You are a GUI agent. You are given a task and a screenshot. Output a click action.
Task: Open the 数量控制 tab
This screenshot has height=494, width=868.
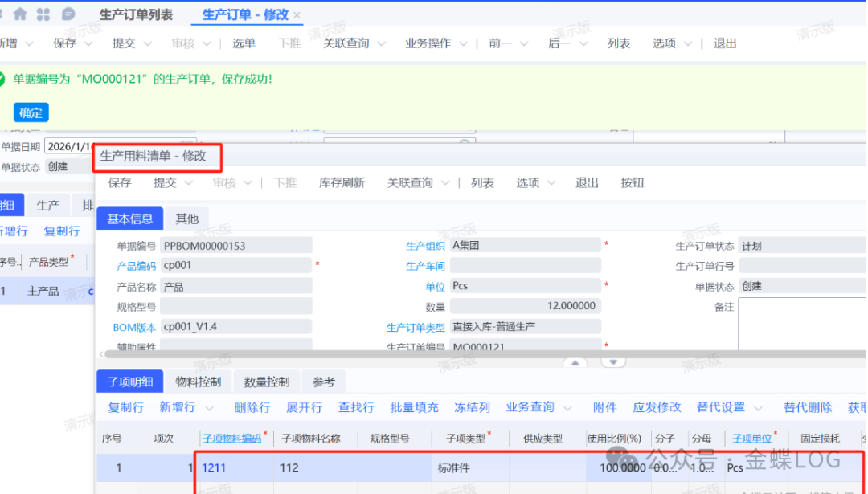pyautogui.click(x=266, y=382)
